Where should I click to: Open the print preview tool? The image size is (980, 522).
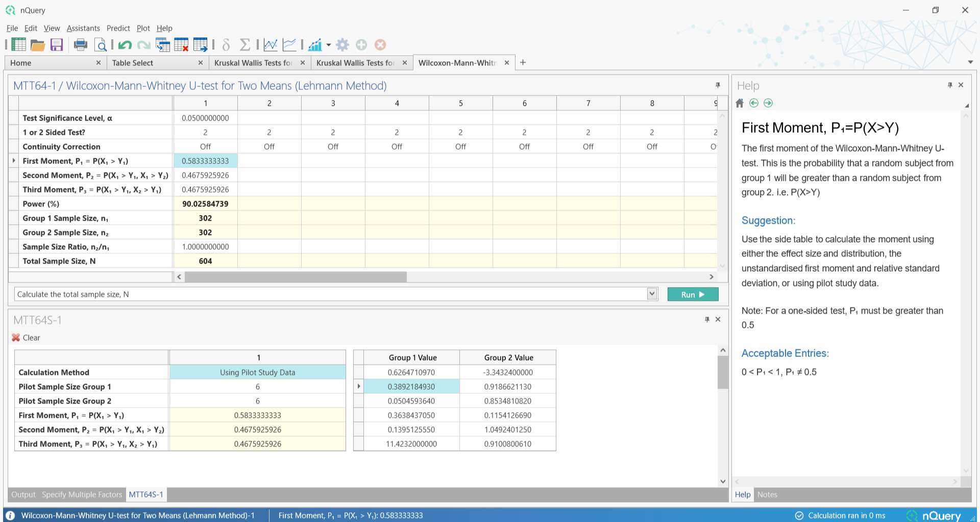(101, 45)
